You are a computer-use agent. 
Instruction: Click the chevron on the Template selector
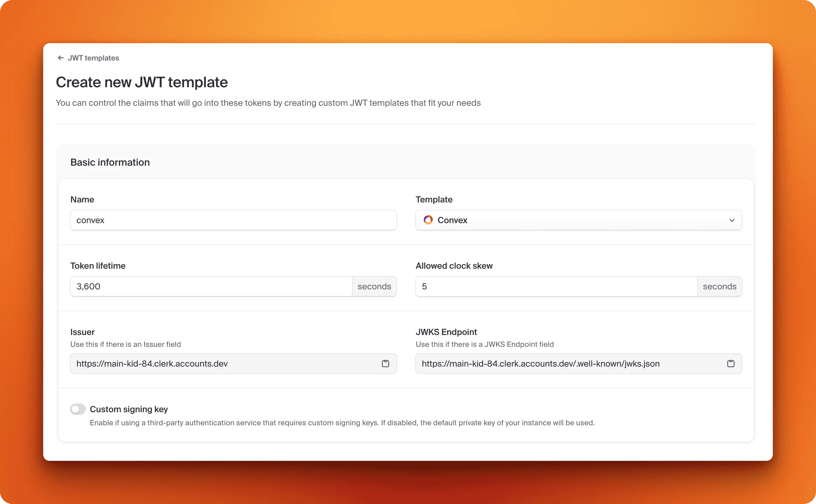click(x=732, y=220)
